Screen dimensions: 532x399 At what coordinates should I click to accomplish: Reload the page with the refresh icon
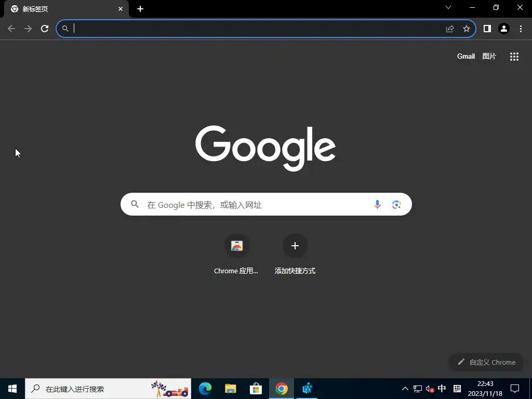click(45, 29)
